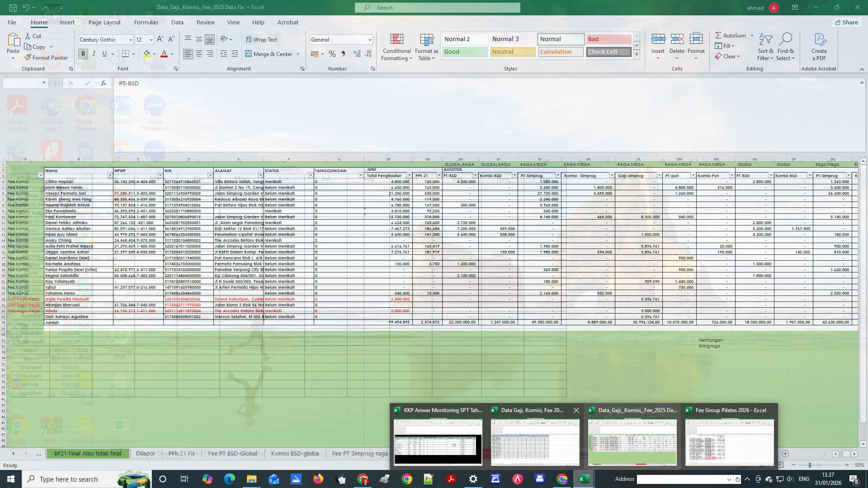Select the Format Painter tool
The height and width of the screenshot is (488, 868).
47,57
